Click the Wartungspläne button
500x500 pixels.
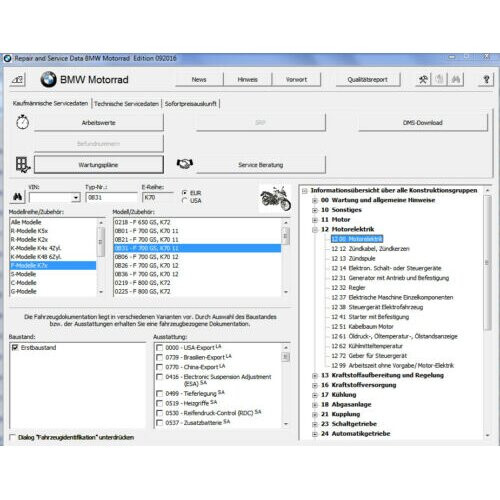(x=99, y=165)
